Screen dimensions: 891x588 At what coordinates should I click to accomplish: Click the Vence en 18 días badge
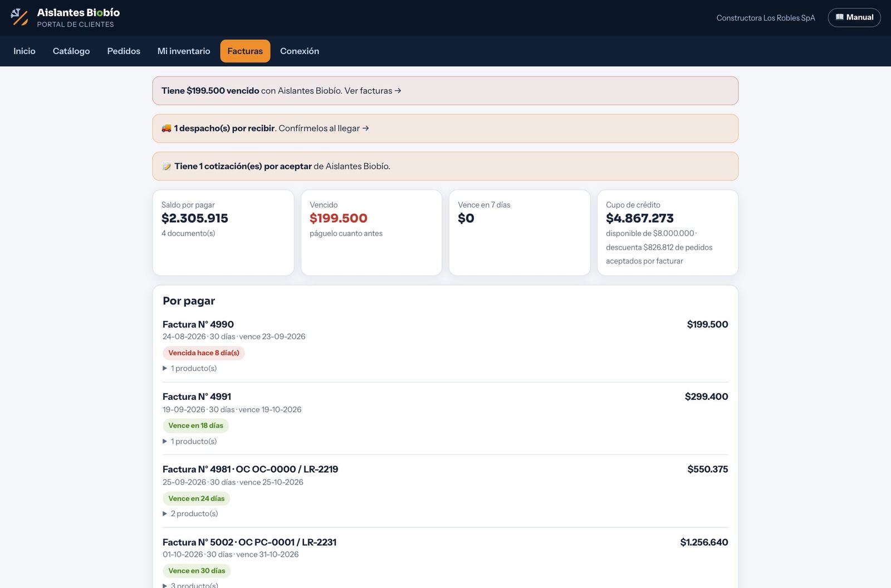tap(195, 425)
